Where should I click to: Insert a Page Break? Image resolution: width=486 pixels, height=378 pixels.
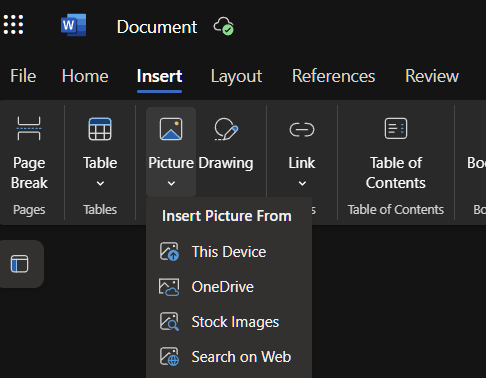click(29, 153)
